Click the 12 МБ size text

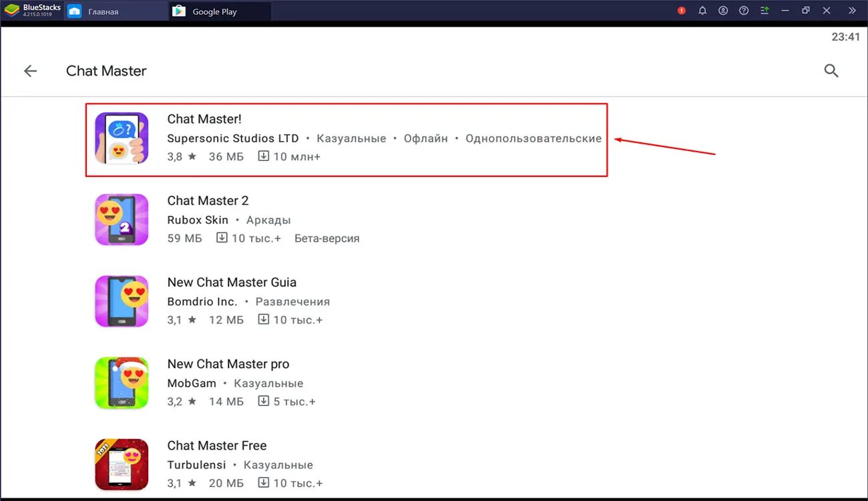pos(226,320)
